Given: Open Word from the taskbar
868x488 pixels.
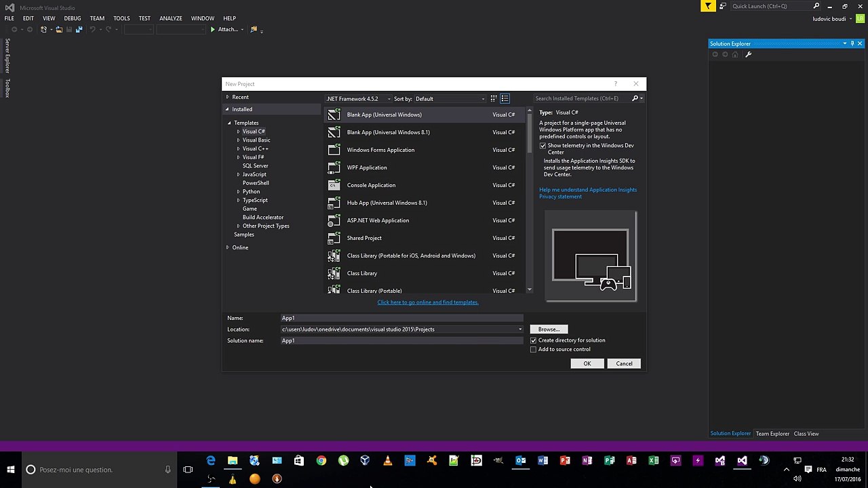Looking at the screenshot, I should click(542, 461).
